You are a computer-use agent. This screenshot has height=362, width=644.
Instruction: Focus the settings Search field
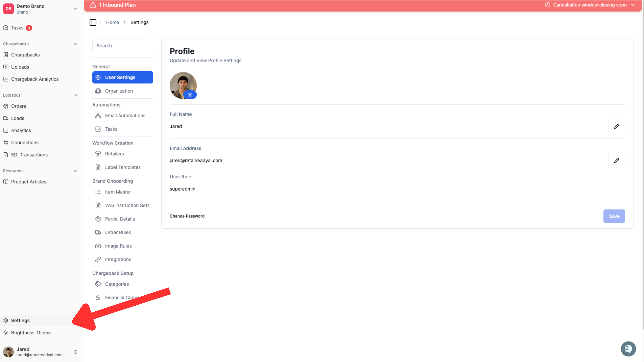pyautogui.click(x=122, y=45)
